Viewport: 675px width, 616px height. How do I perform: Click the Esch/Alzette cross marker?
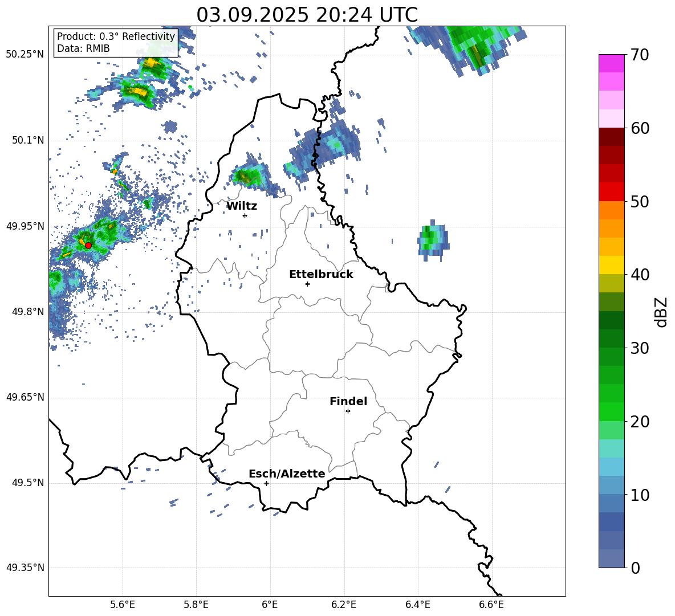[266, 483]
